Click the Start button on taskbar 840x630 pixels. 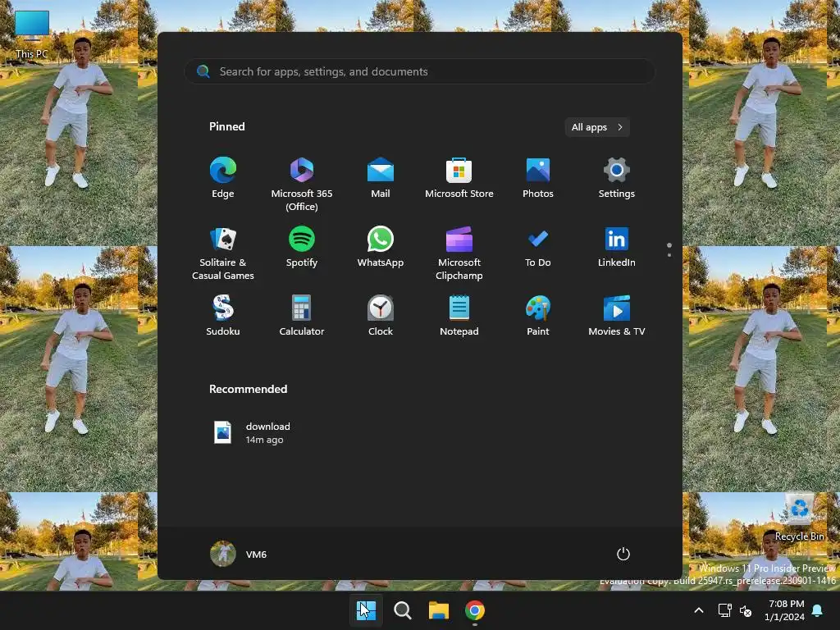(366, 610)
